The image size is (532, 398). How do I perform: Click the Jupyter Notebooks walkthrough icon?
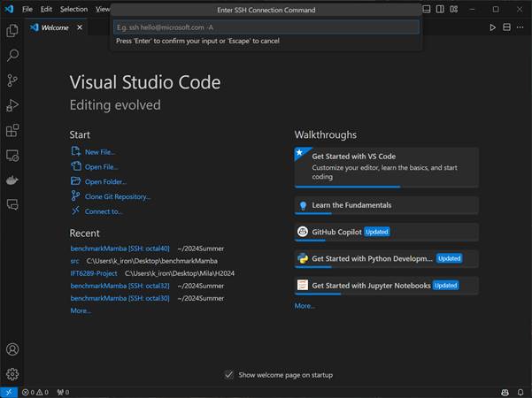click(303, 285)
